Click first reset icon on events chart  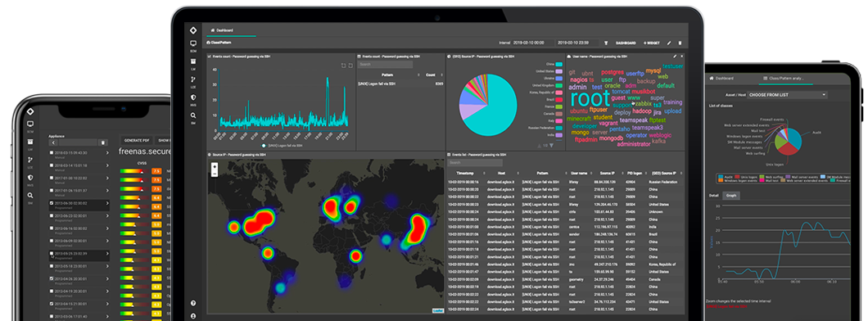(343, 66)
